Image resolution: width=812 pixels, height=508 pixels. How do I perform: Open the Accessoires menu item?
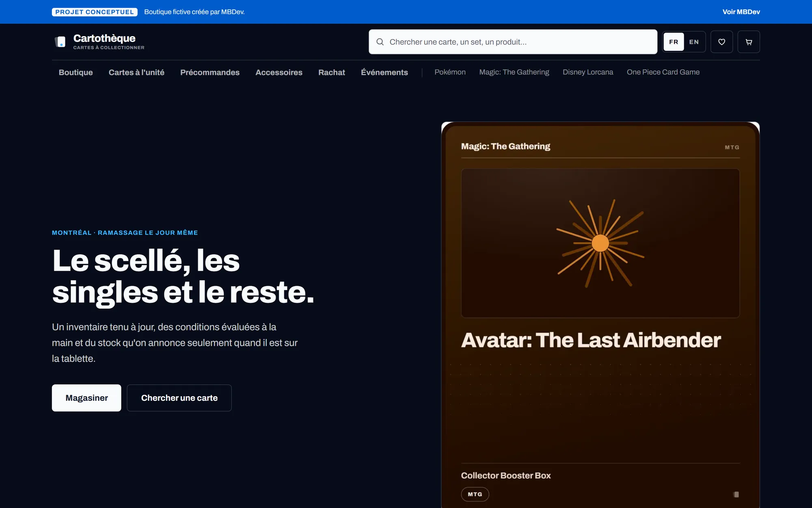coord(279,72)
